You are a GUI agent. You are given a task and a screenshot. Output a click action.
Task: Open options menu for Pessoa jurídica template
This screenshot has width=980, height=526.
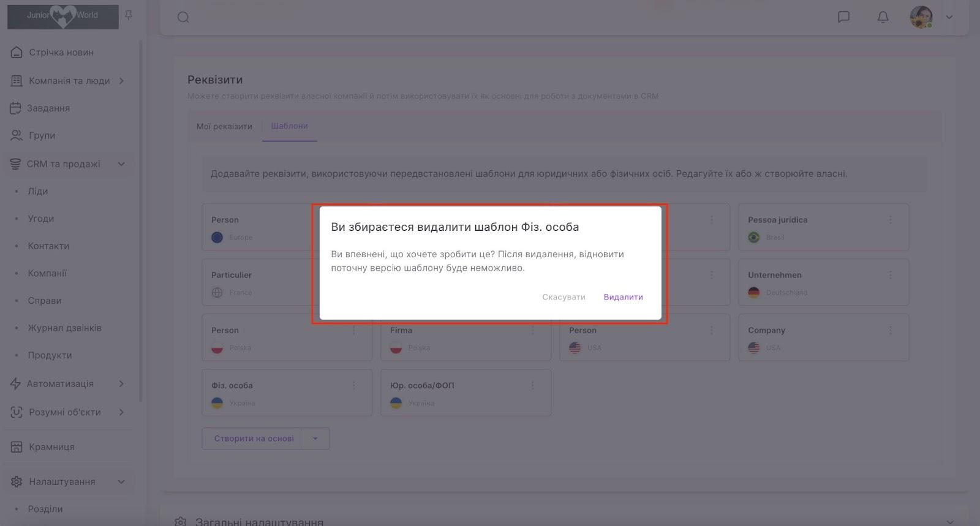891,219
